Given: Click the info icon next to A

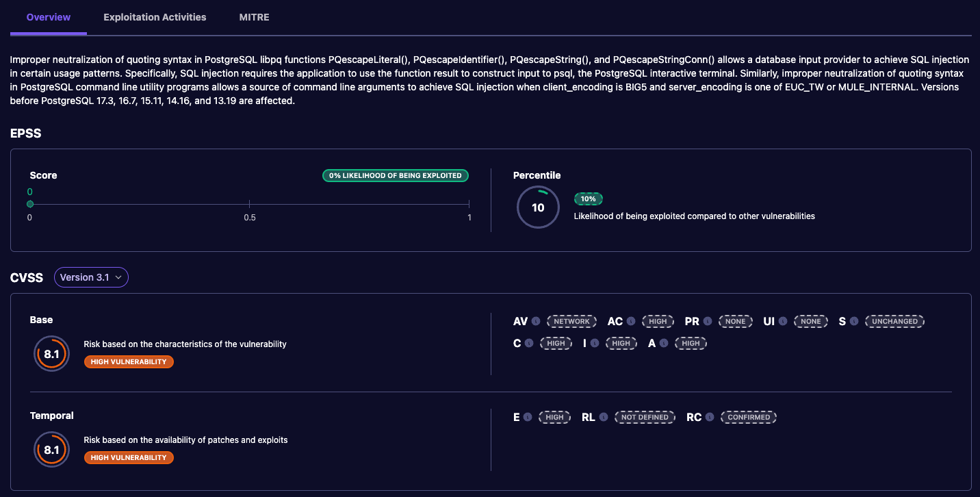Looking at the screenshot, I should tap(664, 343).
